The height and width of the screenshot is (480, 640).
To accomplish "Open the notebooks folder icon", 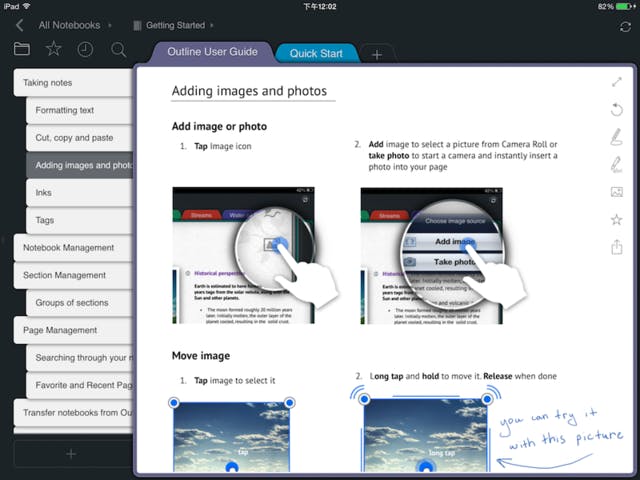I will [x=22, y=49].
